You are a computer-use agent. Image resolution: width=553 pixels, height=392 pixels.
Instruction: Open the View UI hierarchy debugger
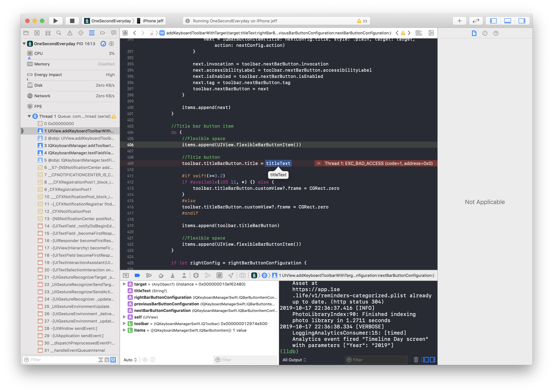(x=196, y=275)
